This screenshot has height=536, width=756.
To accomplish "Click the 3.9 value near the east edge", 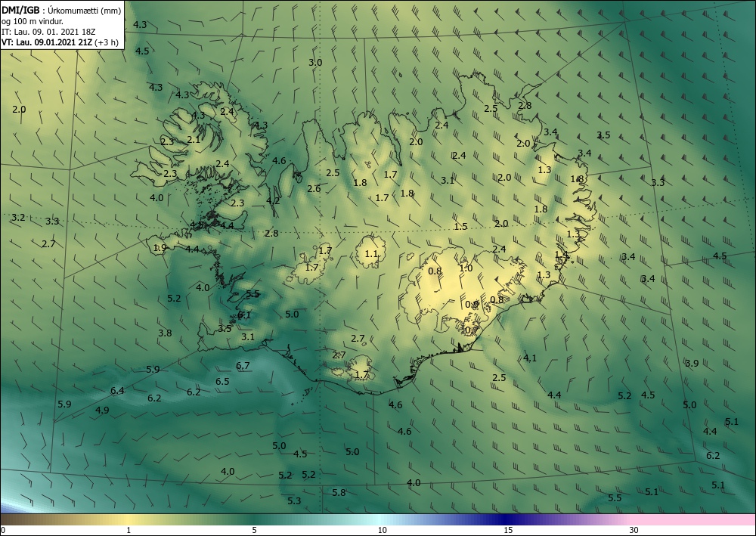I will click(x=692, y=364).
